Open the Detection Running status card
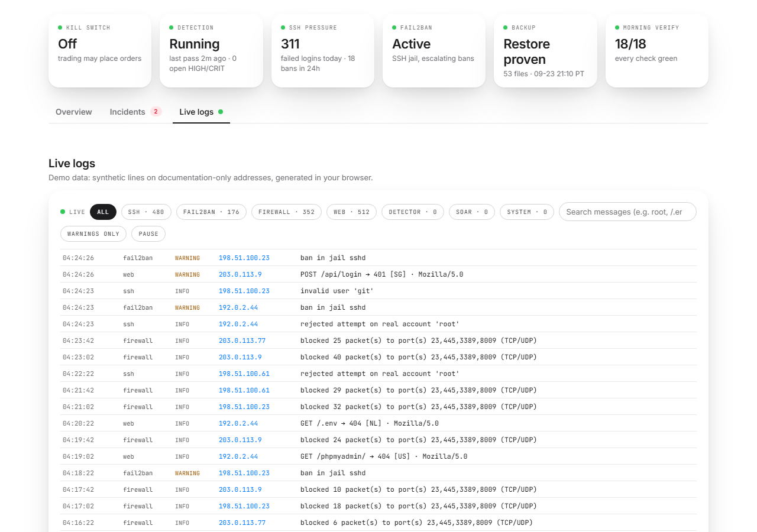Screen dimensions: 757x532 tap(211, 51)
